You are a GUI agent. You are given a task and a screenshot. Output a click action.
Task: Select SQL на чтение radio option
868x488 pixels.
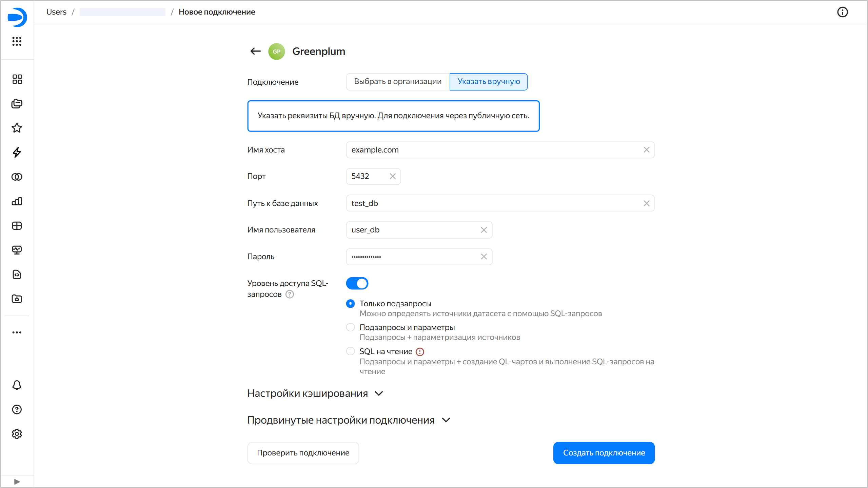coord(351,351)
